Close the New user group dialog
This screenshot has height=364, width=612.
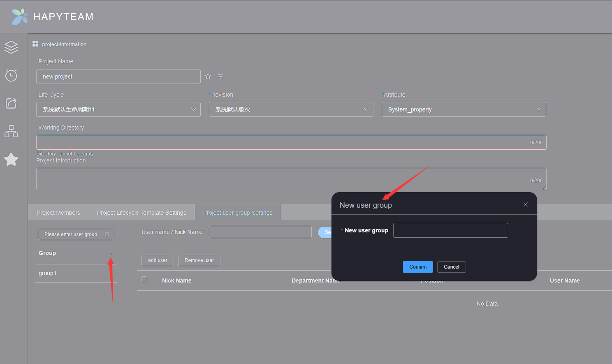[x=526, y=204]
